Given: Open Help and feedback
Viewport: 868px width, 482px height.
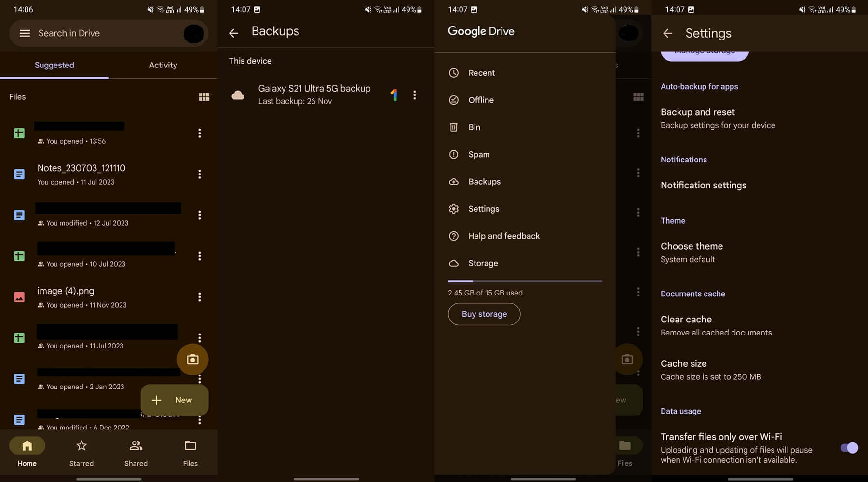Looking at the screenshot, I should (525, 236).
